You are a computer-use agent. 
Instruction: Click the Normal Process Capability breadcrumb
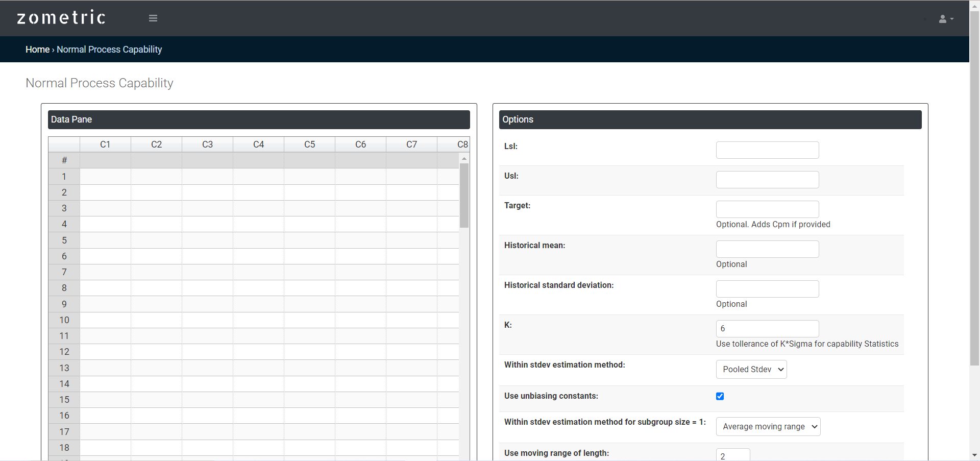point(109,50)
